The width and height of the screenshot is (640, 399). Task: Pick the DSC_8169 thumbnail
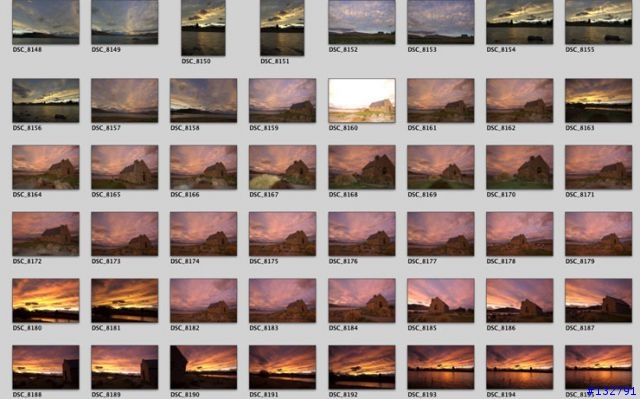pos(441,167)
